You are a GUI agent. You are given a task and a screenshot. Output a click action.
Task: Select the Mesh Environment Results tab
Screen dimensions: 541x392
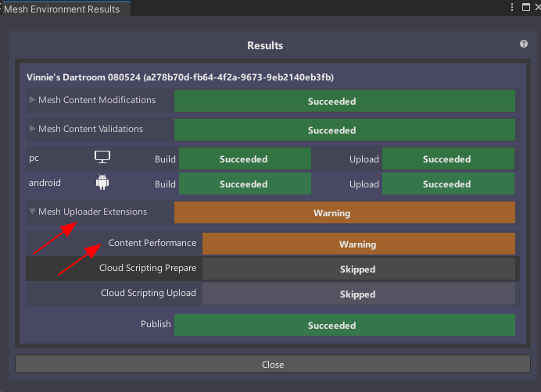(66, 9)
